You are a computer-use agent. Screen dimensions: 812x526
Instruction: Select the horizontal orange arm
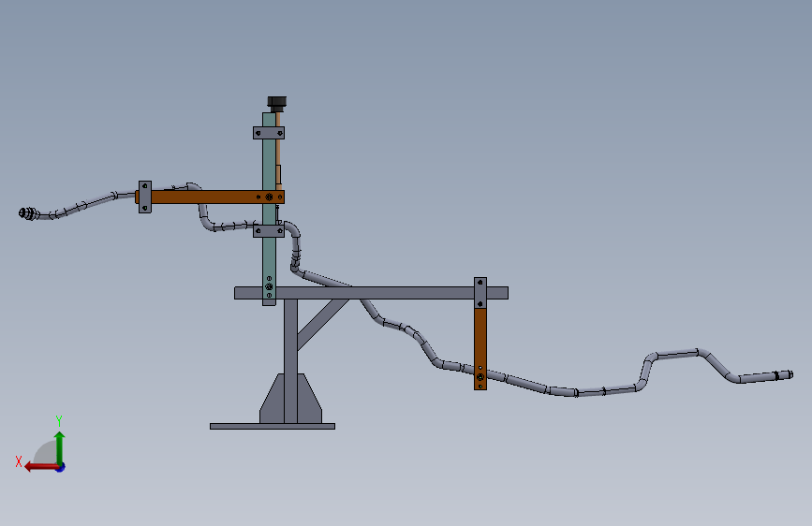(210, 197)
